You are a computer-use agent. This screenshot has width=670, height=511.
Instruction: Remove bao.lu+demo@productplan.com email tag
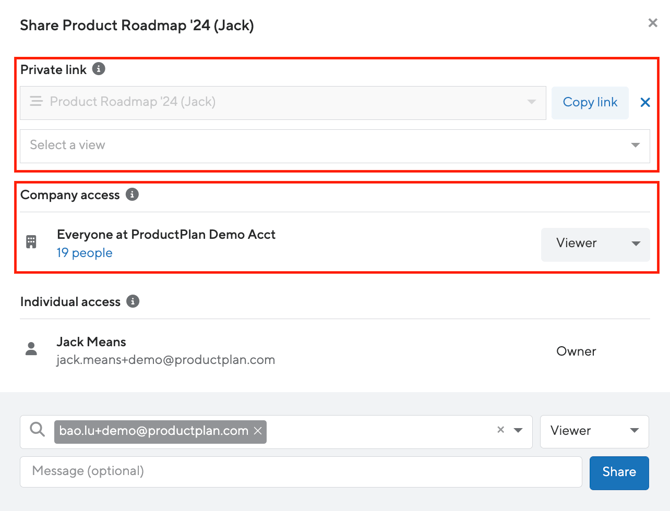(x=258, y=431)
